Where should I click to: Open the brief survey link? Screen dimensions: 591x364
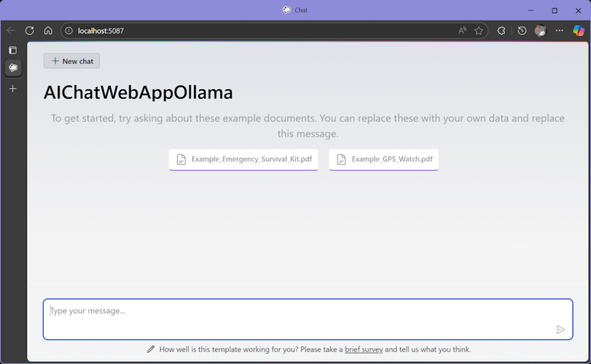coord(364,349)
